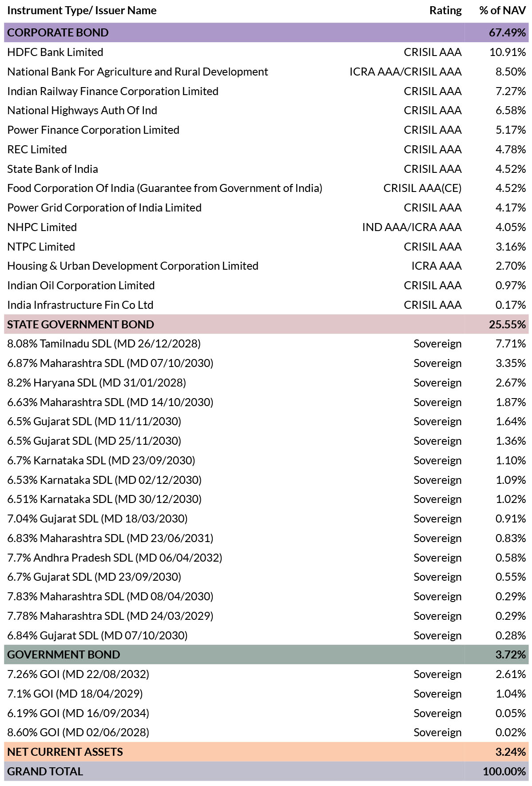
Task: Select the NET CURRENT ASSETS row
Action: (x=266, y=752)
